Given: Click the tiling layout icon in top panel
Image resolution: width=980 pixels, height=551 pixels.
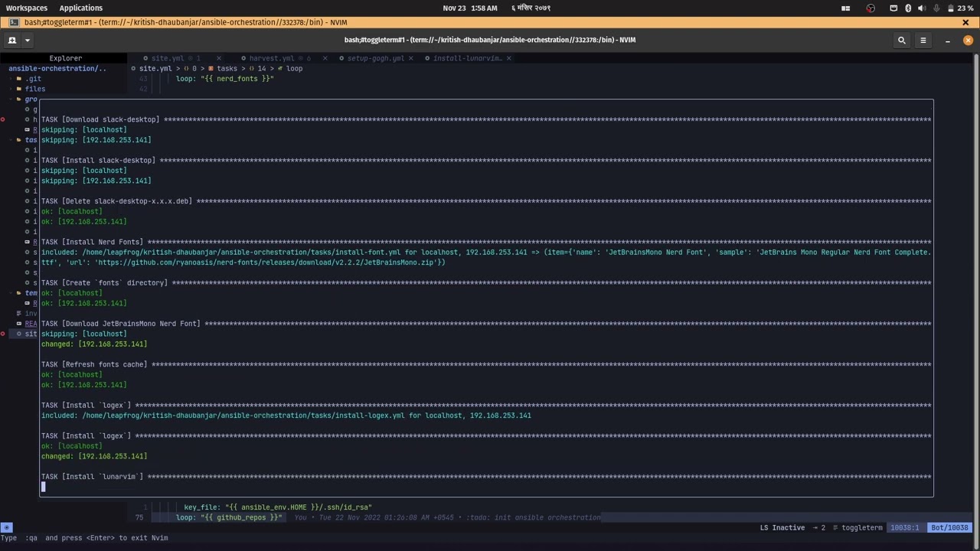Looking at the screenshot, I should (x=846, y=8).
